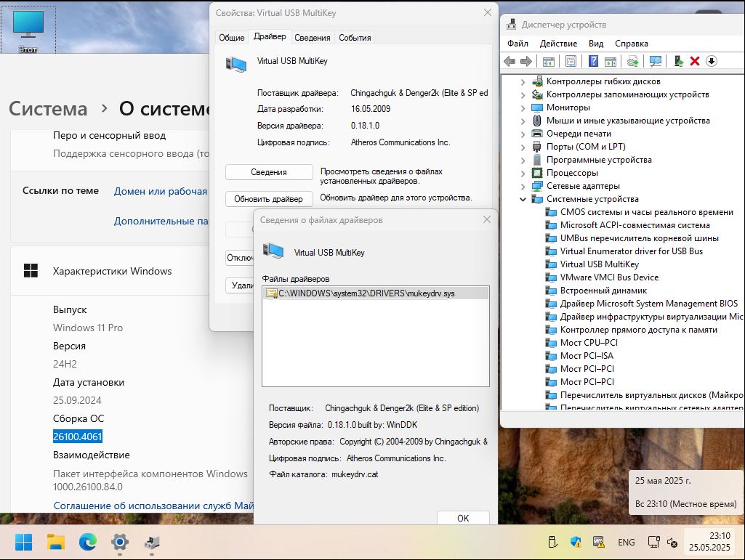745x560 pixels.
Task: Toggle the action pane toolbar icon
Action: coord(610,61)
